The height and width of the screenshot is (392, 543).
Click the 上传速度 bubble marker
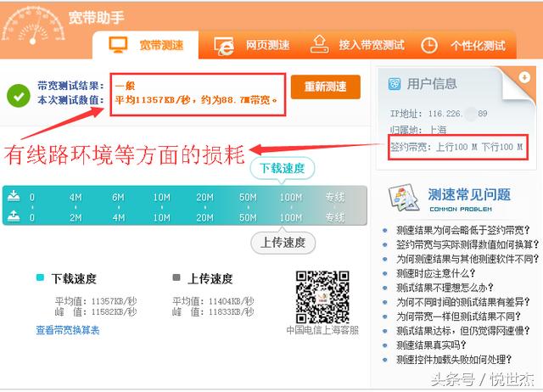[283, 243]
